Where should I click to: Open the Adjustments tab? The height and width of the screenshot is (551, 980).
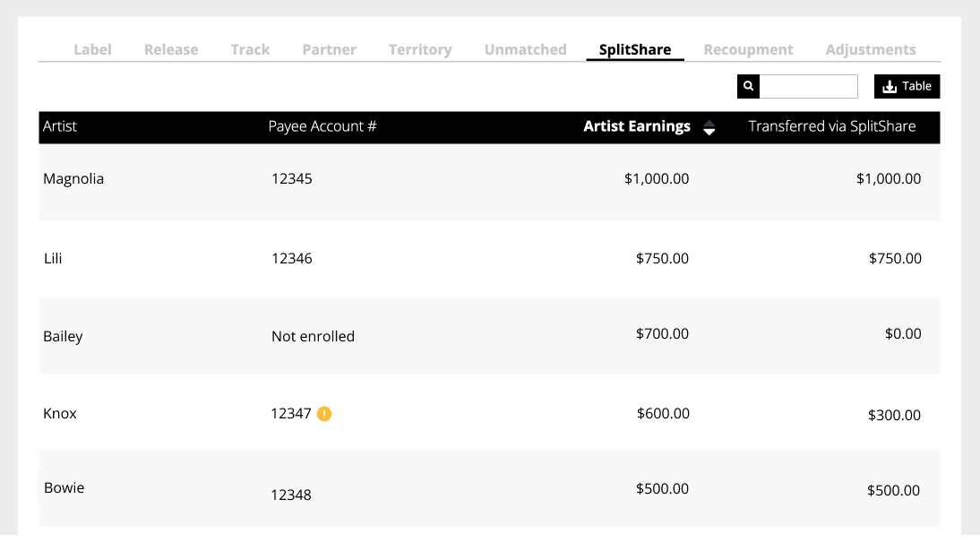click(871, 49)
